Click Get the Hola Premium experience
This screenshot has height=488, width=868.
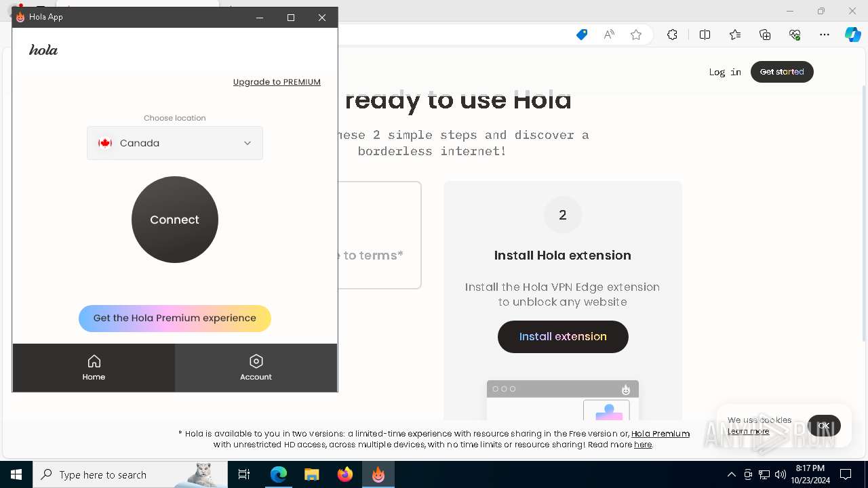(x=175, y=319)
